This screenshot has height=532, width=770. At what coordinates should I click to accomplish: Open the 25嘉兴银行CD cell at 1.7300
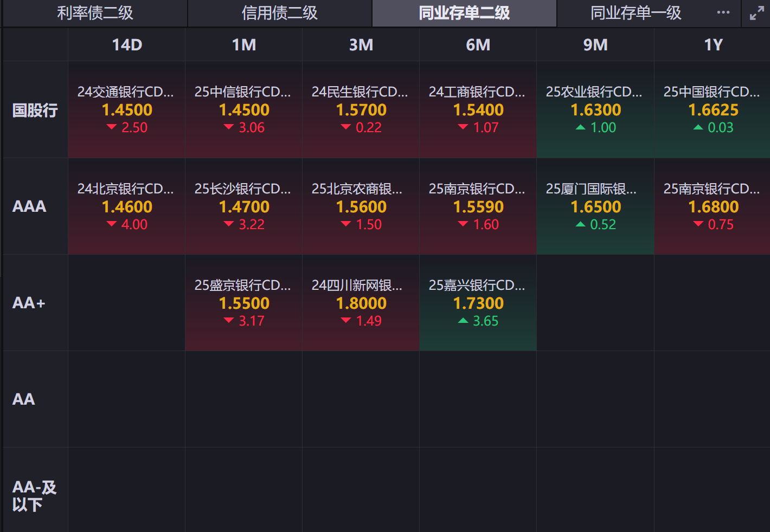tap(478, 303)
